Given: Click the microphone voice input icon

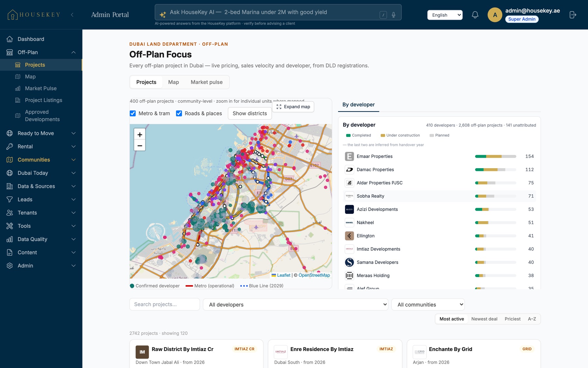Looking at the screenshot, I should click(394, 15).
